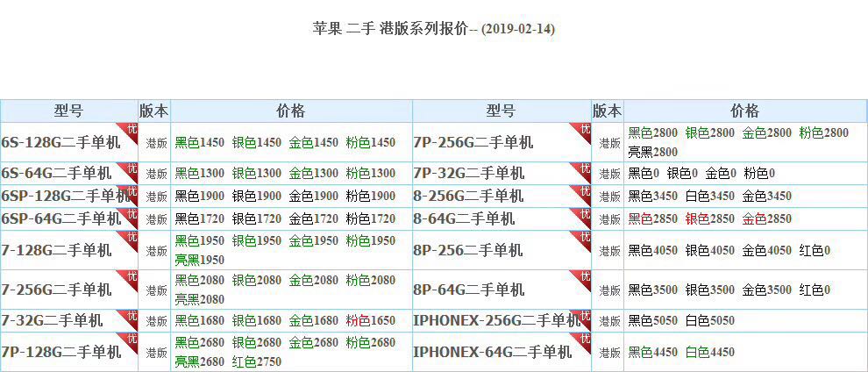868x372 pixels.
Task: Select model name 7P-32G二手单机
Action: click(469, 173)
